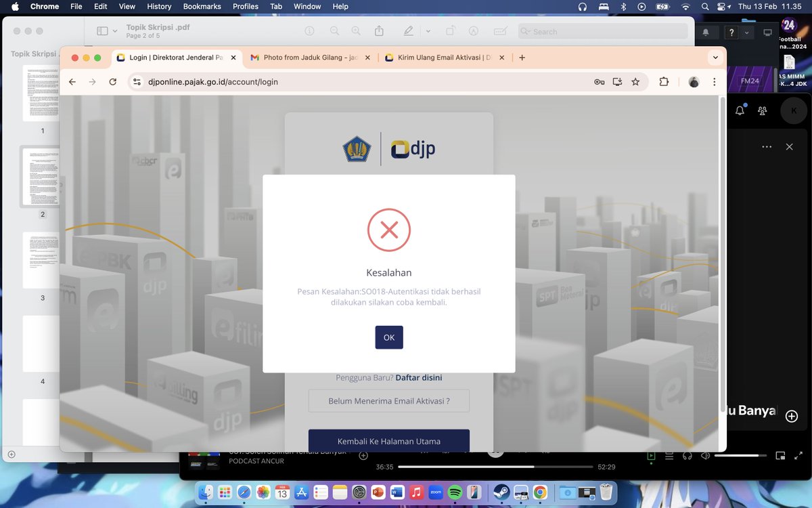
Task: Open the File menu
Action: coord(76,6)
